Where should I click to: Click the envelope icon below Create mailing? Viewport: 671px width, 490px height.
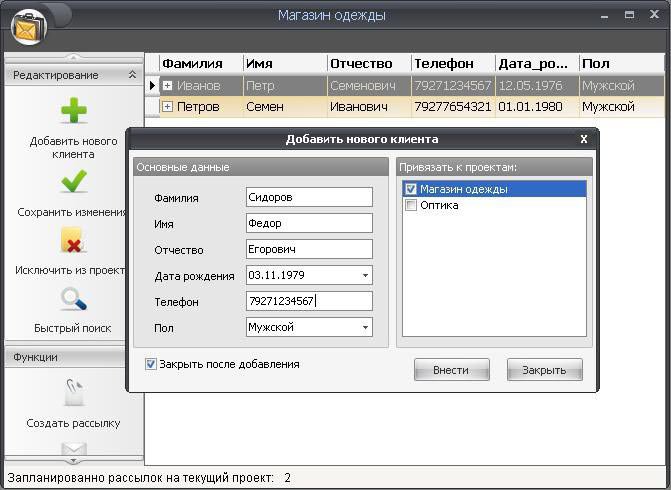[x=74, y=449]
